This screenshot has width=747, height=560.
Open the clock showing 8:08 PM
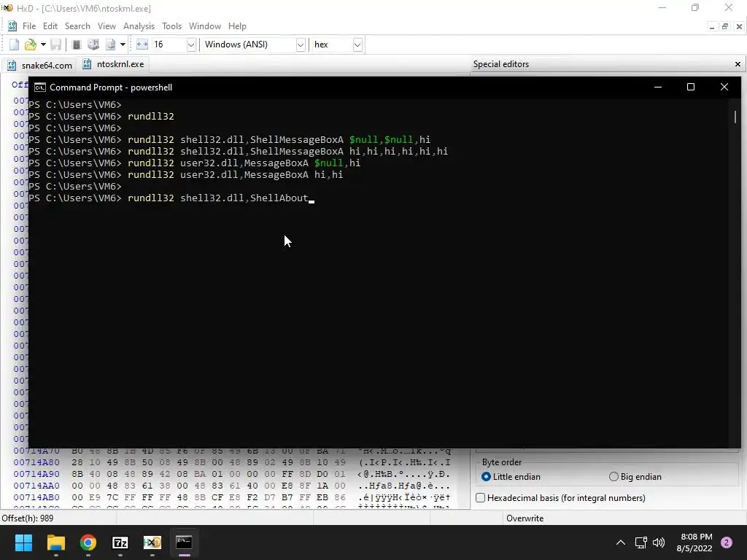pyautogui.click(x=694, y=542)
